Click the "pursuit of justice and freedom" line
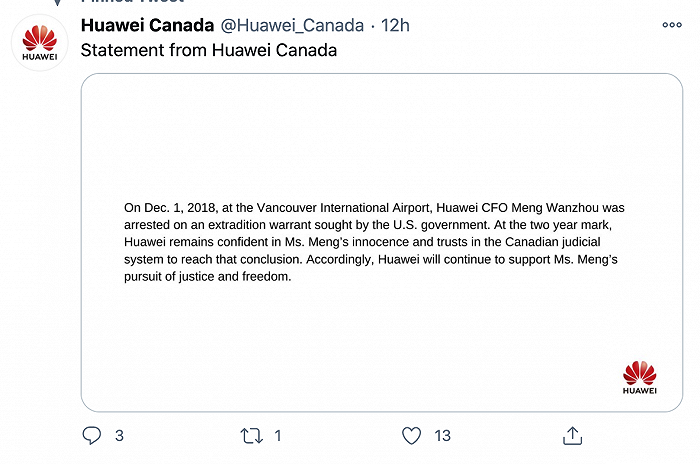 point(207,277)
